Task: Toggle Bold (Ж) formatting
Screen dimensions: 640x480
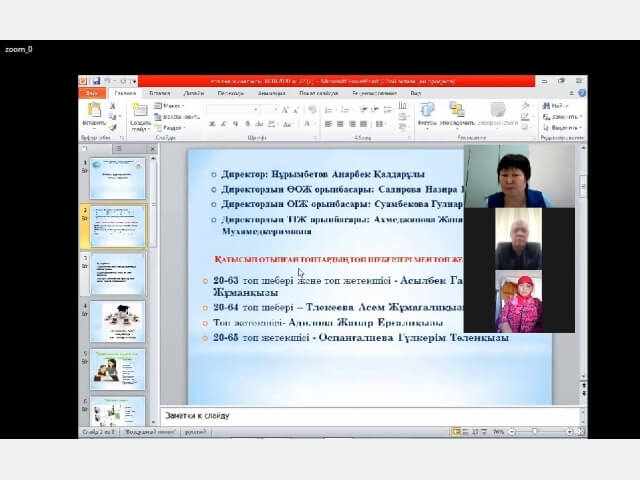Action: pyautogui.click(x=212, y=124)
